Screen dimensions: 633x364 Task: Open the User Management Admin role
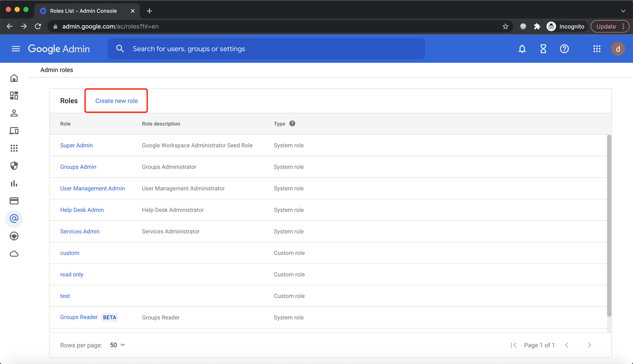[92, 189]
